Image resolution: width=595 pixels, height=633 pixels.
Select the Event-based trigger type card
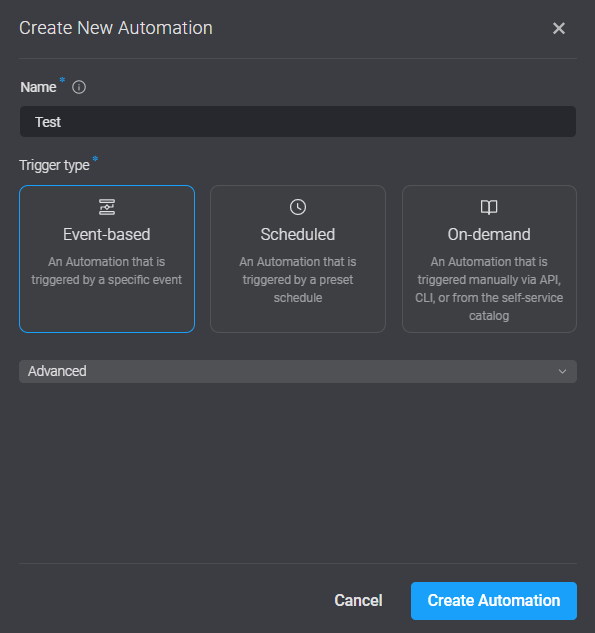(107, 259)
